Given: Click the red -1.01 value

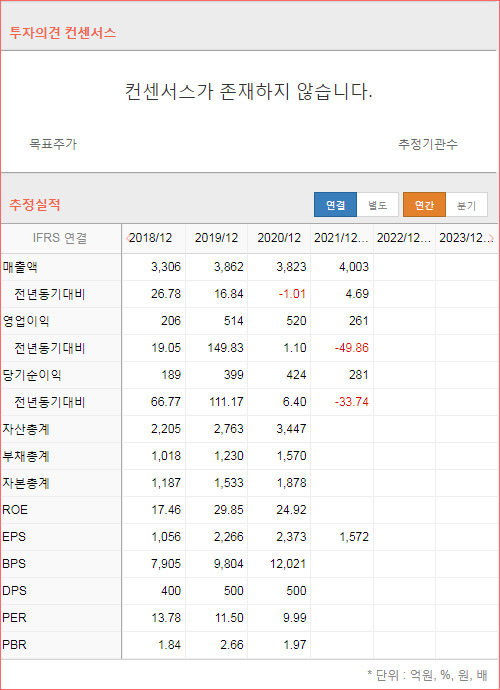Looking at the screenshot, I should 292,294.
